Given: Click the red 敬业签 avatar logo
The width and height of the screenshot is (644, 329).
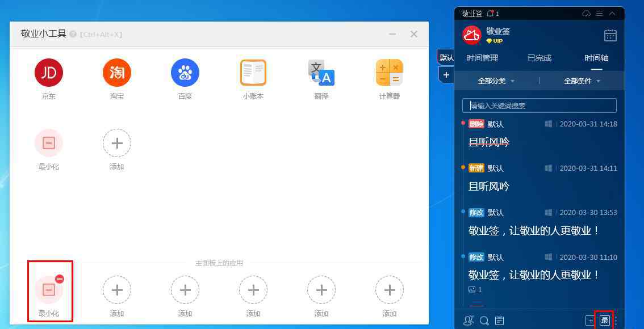Looking at the screenshot, I should coord(472,35).
